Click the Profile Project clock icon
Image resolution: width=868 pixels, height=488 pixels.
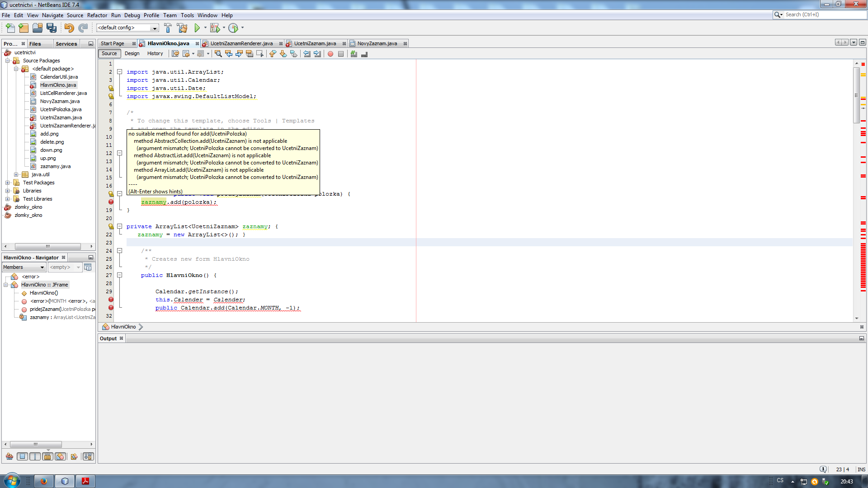tap(233, 28)
